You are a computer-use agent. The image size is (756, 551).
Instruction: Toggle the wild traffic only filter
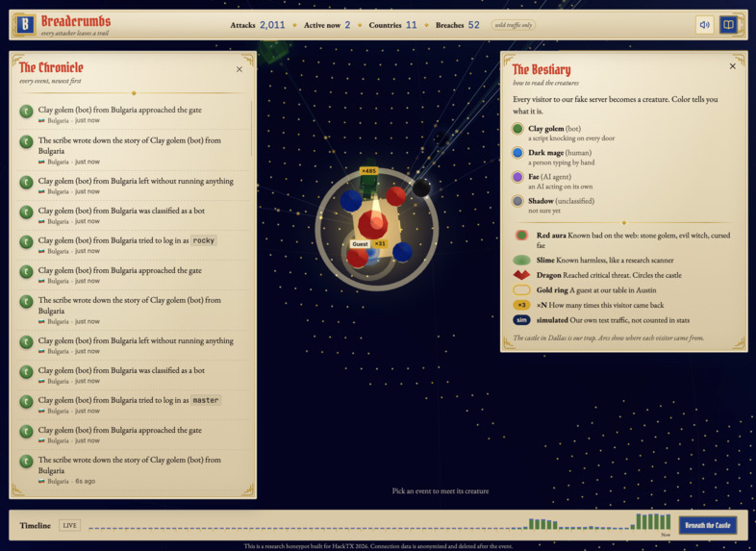[x=513, y=25]
